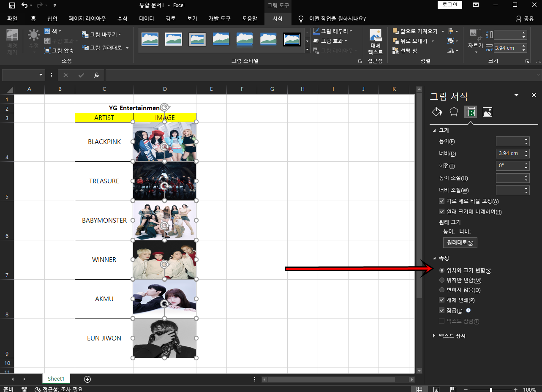The image size is (542, 392).
Task: Expand the 텍스트 상자 section
Action: pyautogui.click(x=435, y=336)
